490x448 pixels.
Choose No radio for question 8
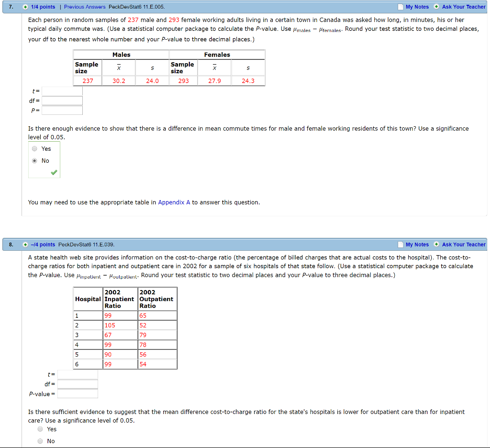click(40, 441)
